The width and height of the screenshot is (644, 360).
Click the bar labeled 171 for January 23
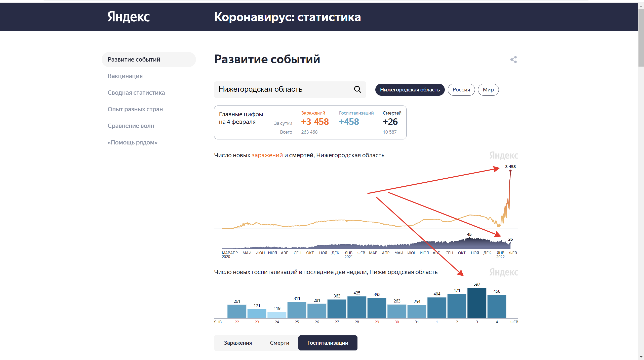(x=257, y=314)
